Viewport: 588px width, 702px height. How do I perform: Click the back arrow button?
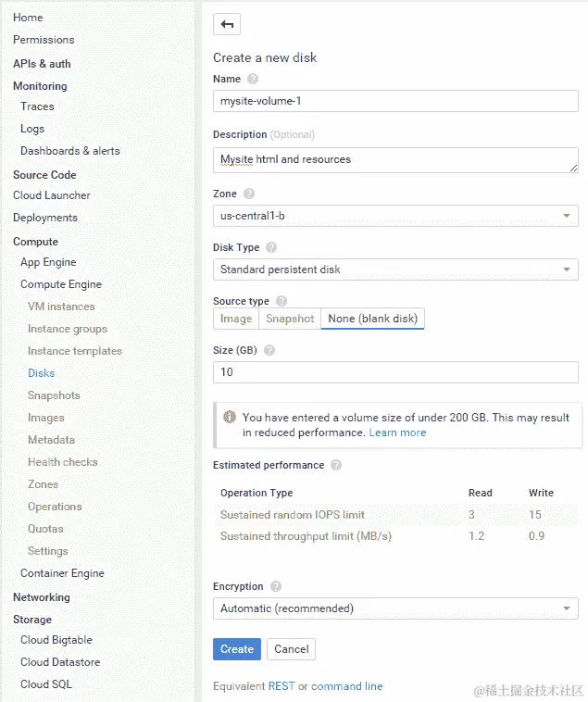(227, 24)
